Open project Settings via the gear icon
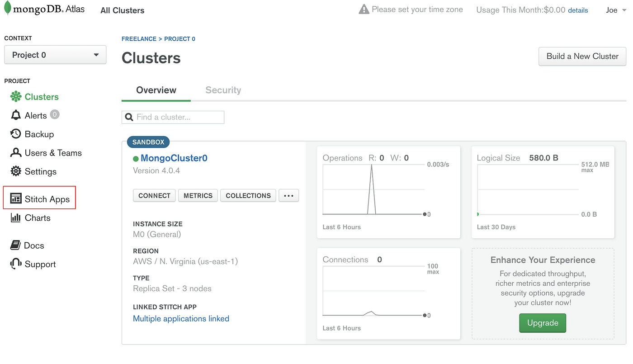This screenshot has height=364, width=633. 16,171
